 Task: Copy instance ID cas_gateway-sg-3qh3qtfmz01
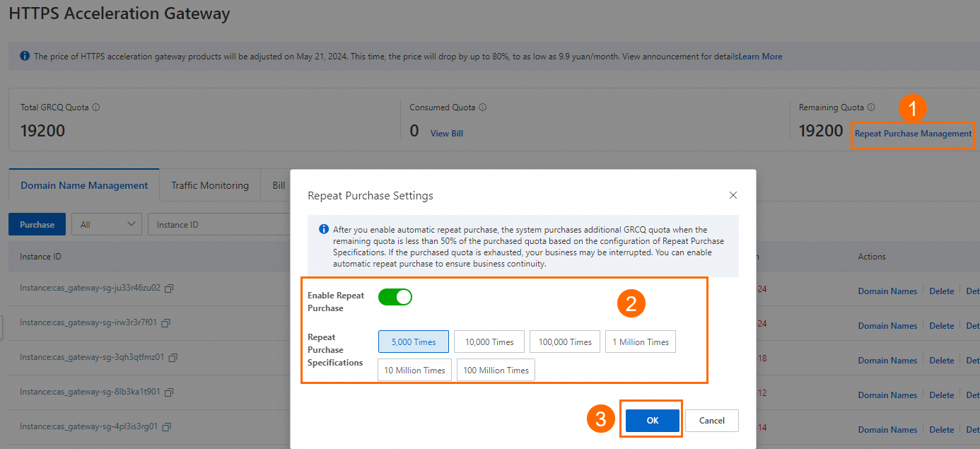[x=173, y=358]
